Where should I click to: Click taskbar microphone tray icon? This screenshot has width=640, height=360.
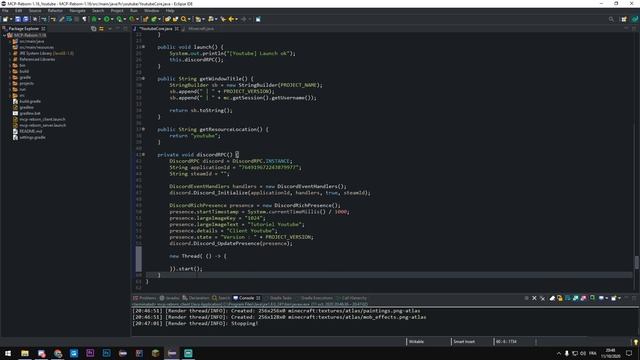(x=567, y=353)
